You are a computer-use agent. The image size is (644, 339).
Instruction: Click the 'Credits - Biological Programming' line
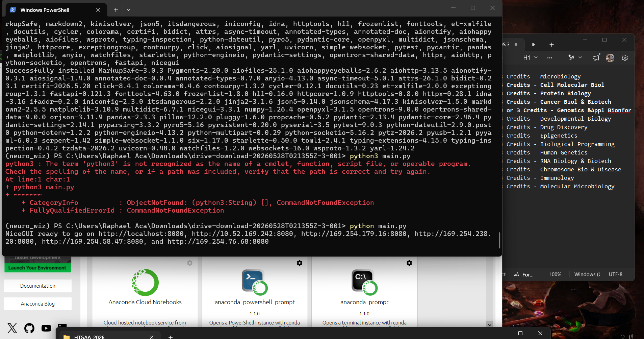[561, 144]
